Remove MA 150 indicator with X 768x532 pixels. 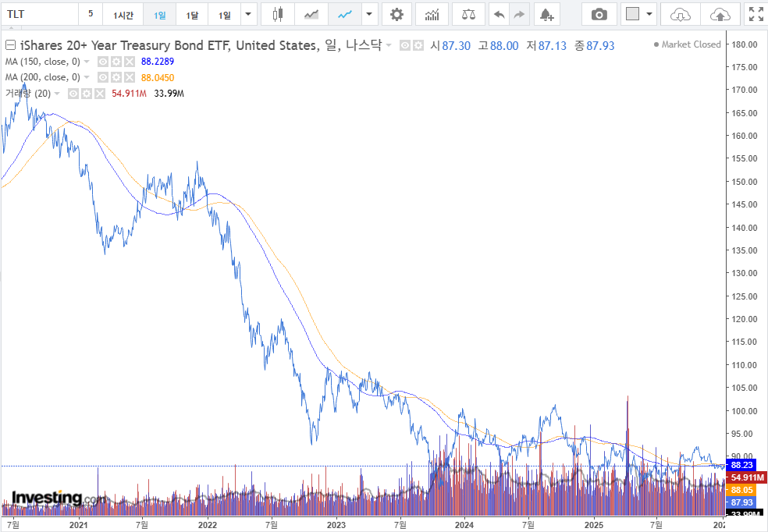(130, 62)
